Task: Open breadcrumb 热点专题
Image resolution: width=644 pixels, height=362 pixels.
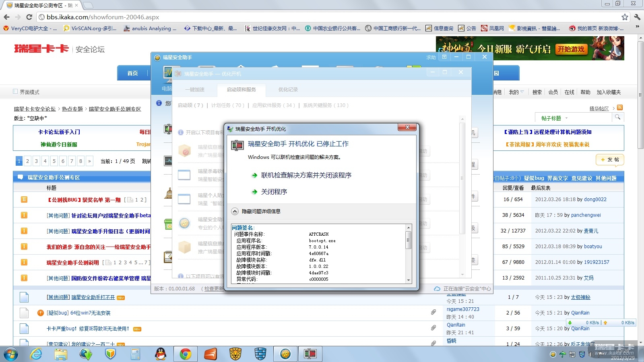Action: coord(72,109)
